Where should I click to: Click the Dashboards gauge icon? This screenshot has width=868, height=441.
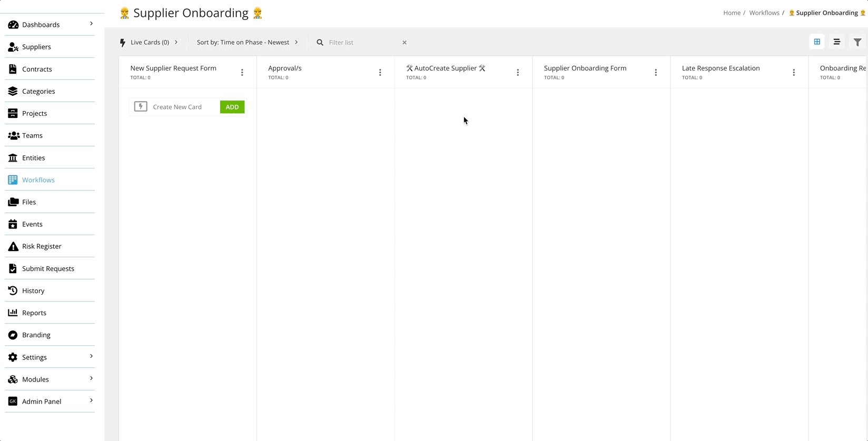point(13,25)
